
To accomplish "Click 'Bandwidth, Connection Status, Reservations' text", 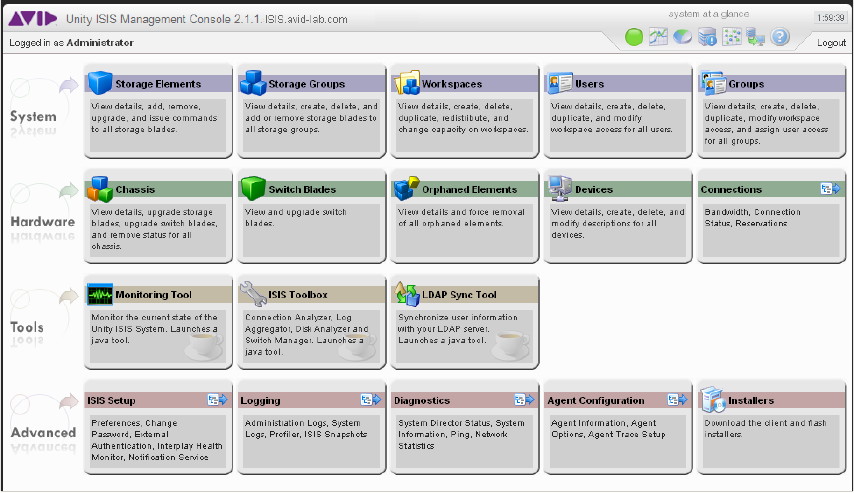I will [753, 217].
